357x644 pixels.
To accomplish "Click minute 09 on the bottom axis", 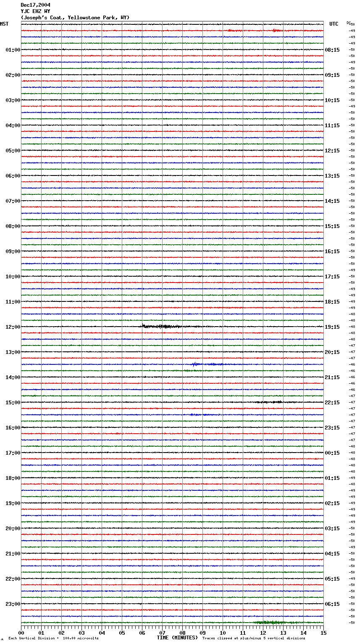I will coord(202,633).
